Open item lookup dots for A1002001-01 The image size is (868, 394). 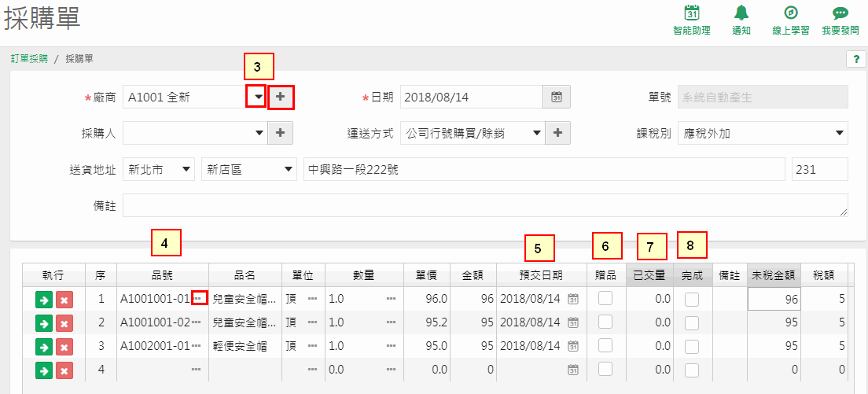point(196,346)
